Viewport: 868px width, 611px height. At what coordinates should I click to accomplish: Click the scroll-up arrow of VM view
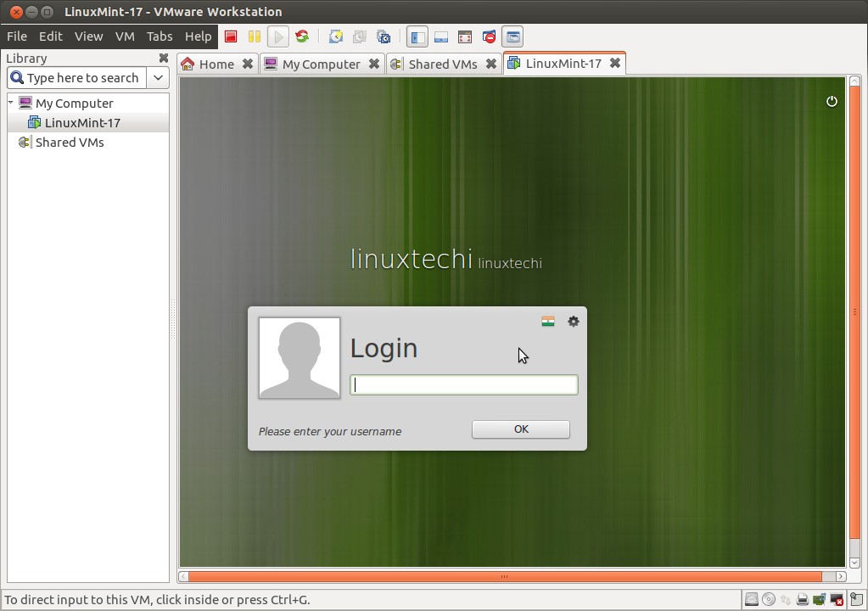[x=854, y=81]
